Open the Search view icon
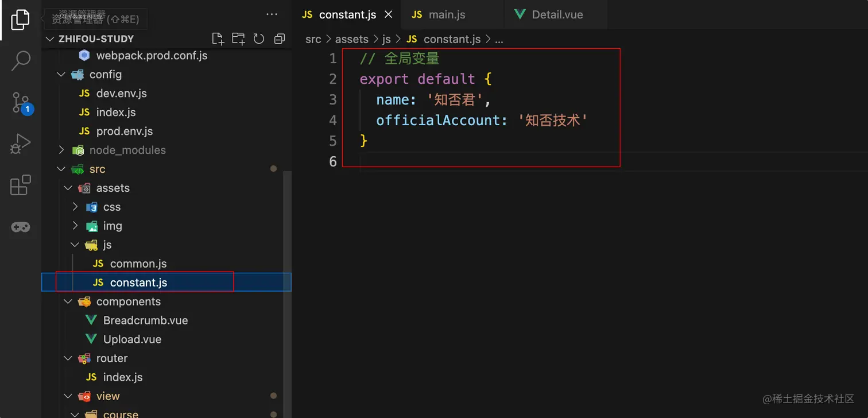Viewport: 868px width, 418px height. [21, 61]
